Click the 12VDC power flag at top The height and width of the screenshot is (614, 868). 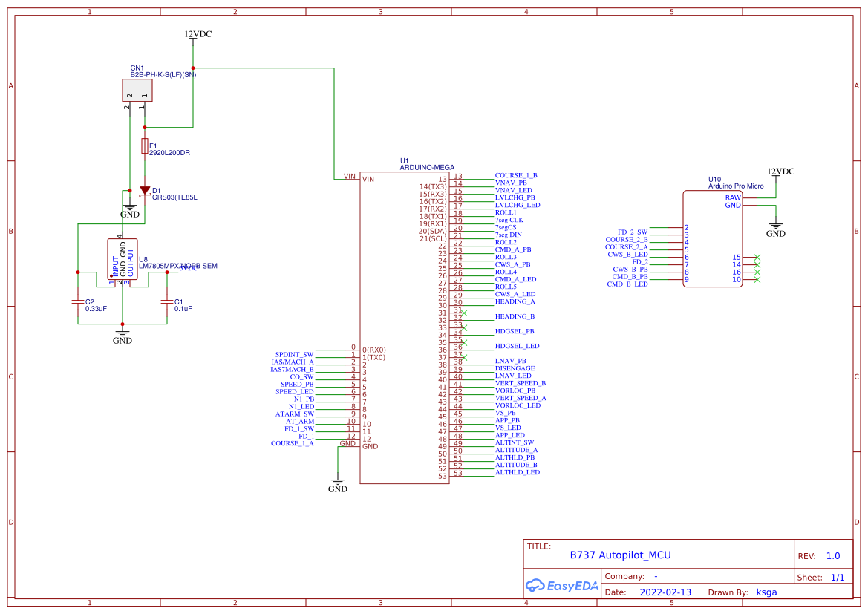[x=197, y=34]
